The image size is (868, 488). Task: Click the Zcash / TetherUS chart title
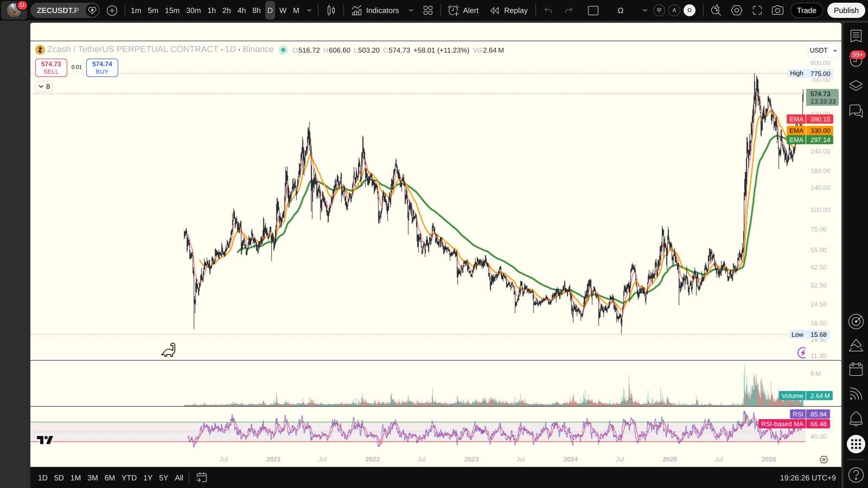pyautogui.click(x=132, y=49)
